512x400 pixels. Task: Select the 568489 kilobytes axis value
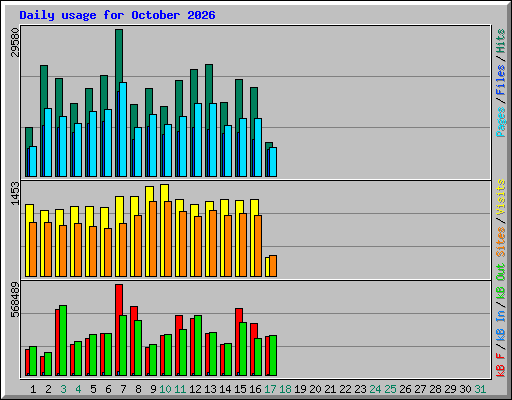coord(15,300)
